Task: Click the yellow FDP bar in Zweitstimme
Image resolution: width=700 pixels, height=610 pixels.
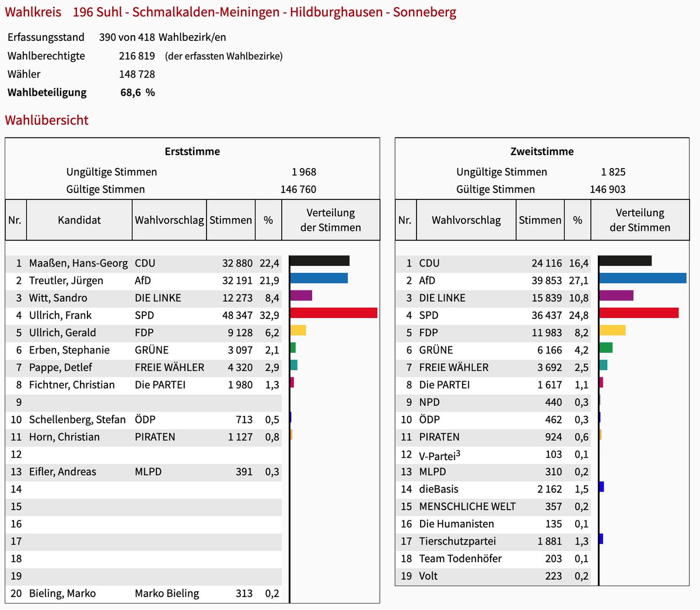Action: coord(612,330)
